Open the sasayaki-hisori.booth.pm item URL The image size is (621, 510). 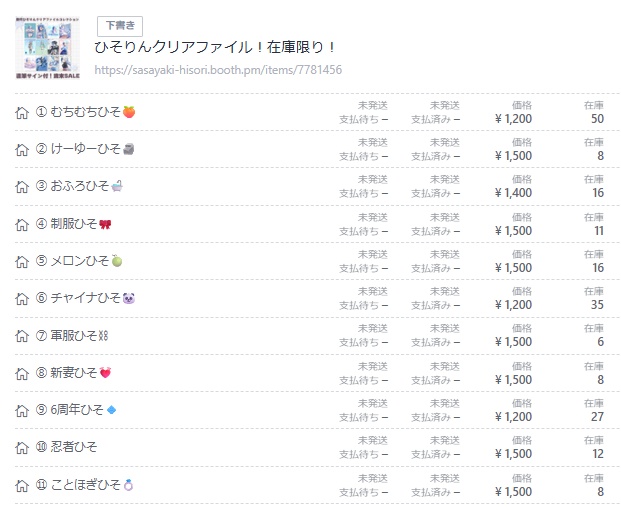(x=218, y=71)
